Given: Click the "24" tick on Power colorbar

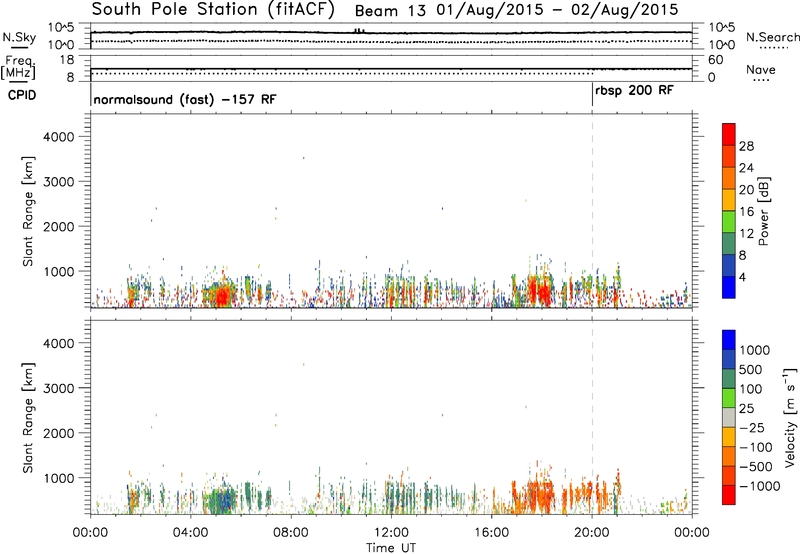Looking at the screenshot, I should (x=746, y=168).
